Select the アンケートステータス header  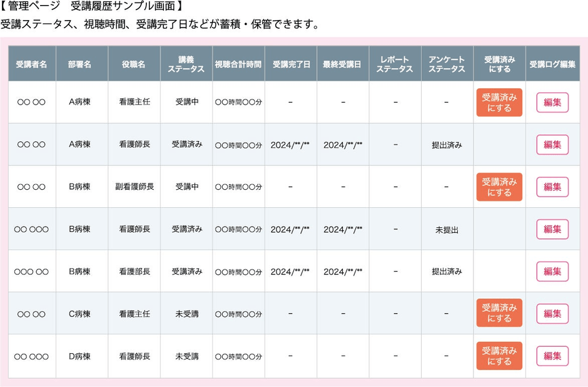coord(447,64)
